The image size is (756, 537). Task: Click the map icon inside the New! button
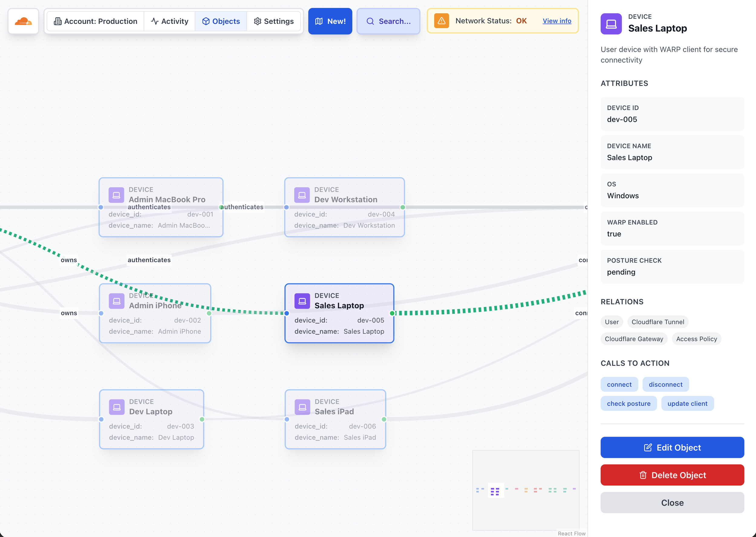pyautogui.click(x=319, y=21)
